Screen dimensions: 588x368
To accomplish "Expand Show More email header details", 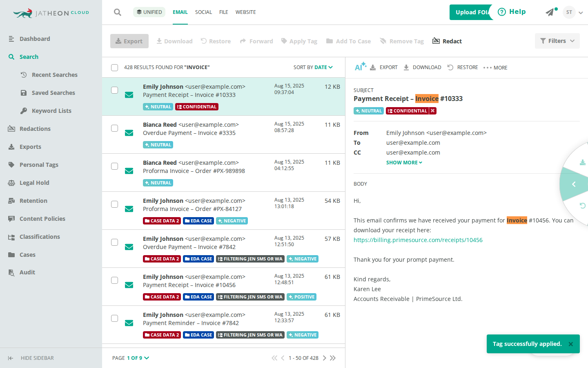I will click(404, 162).
